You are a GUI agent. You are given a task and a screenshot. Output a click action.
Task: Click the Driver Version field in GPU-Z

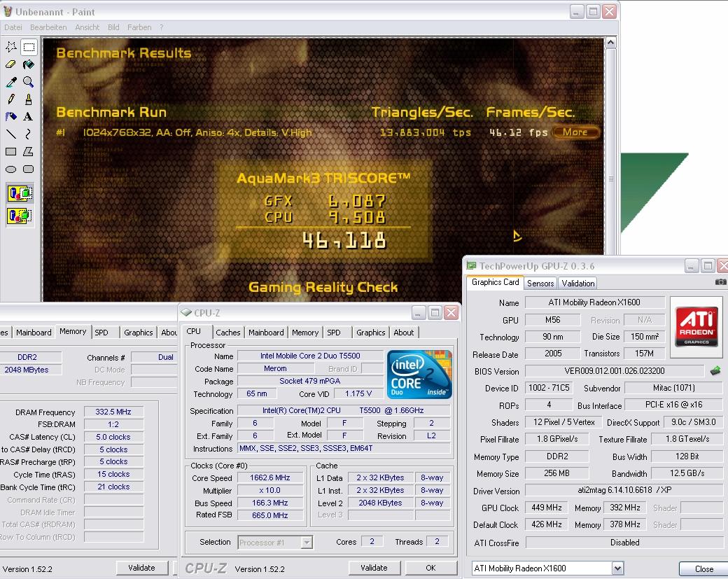coord(624,490)
